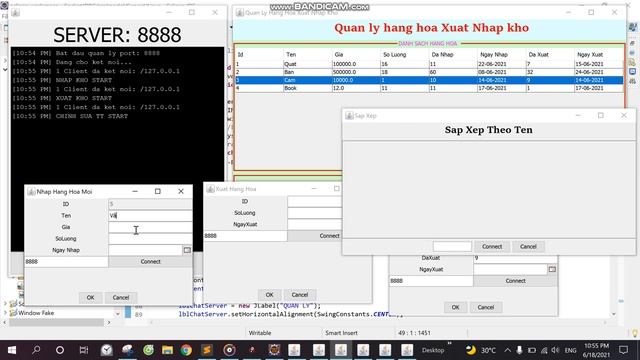This screenshot has height=360, width=640.
Task: Open network status tray icon
Action: pyautogui.click(x=544, y=350)
